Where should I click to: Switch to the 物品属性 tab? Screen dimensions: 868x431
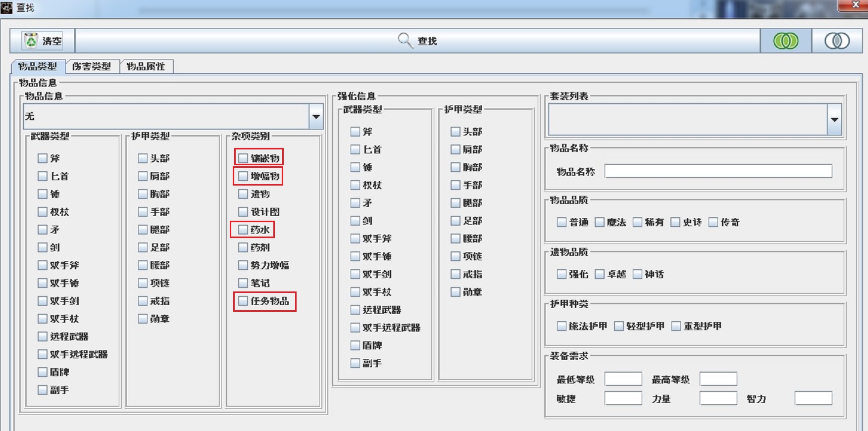[146, 66]
